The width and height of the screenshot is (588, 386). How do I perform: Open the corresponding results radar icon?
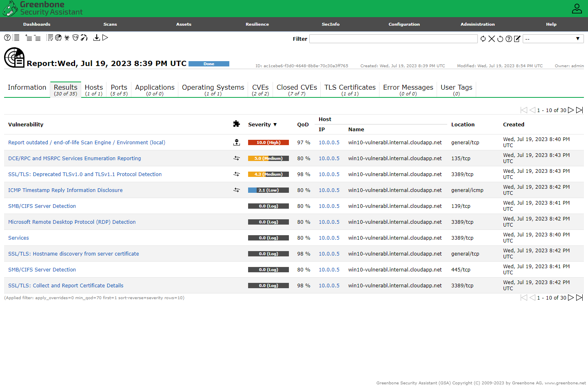coord(58,37)
